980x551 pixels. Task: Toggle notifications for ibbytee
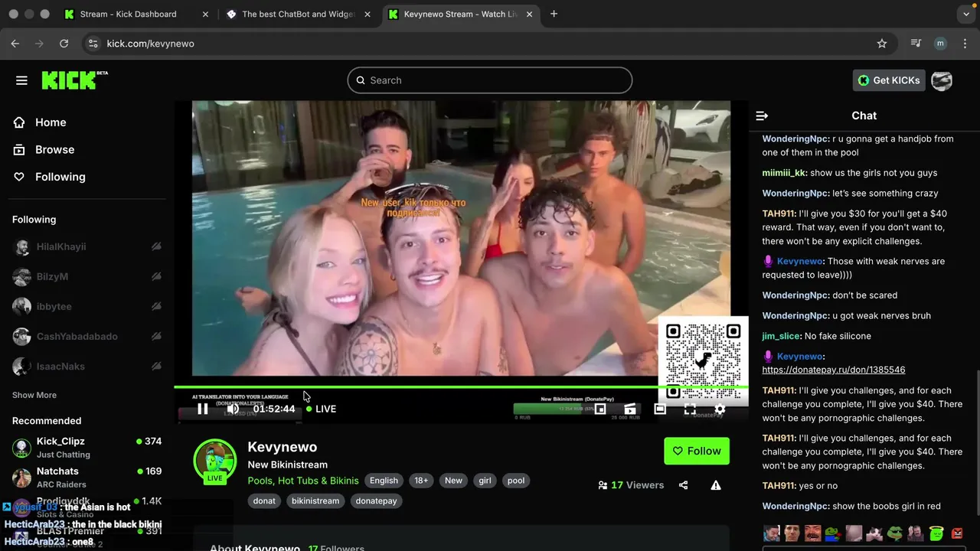pos(156,306)
